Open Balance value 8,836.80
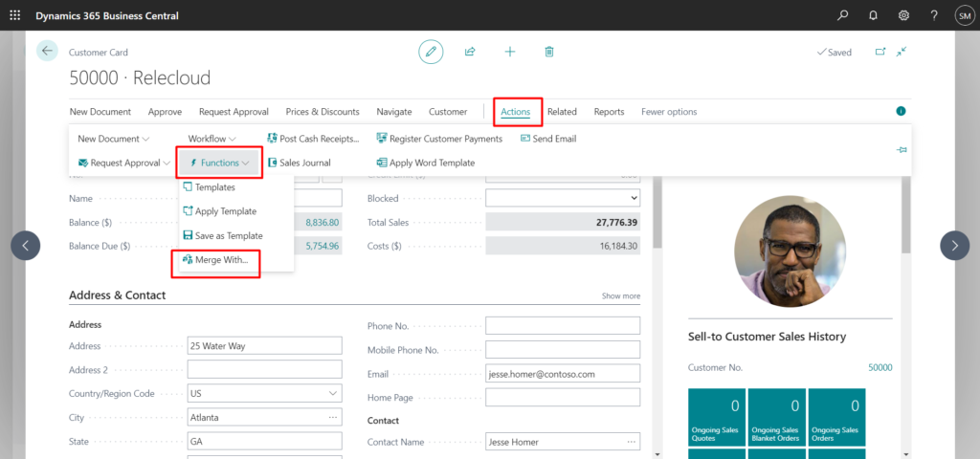 tap(322, 222)
